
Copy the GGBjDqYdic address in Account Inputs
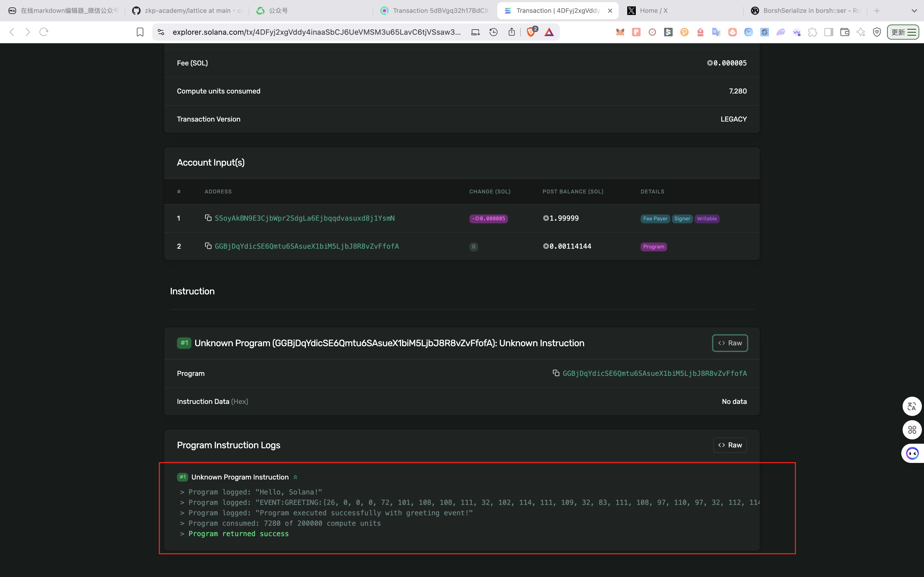[x=208, y=246]
